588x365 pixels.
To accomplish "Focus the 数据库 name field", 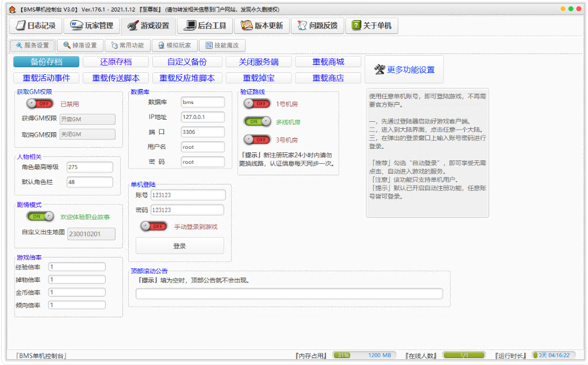I will (x=202, y=102).
